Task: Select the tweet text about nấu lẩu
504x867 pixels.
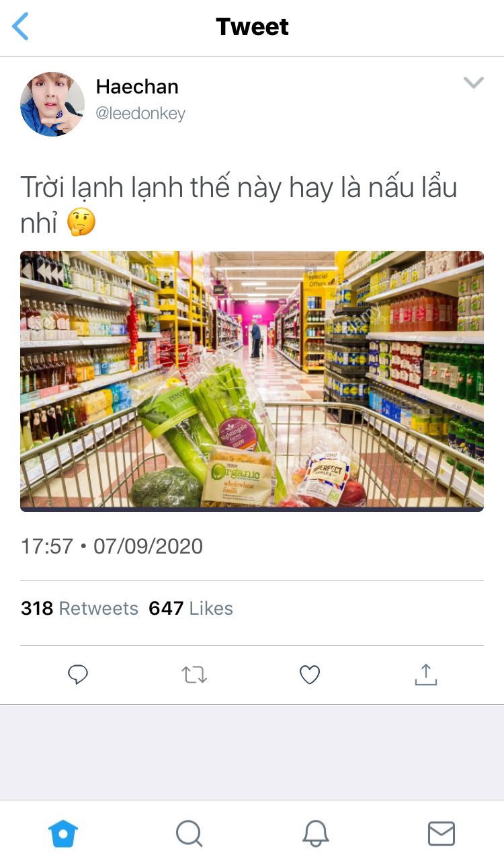Action: [x=239, y=204]
